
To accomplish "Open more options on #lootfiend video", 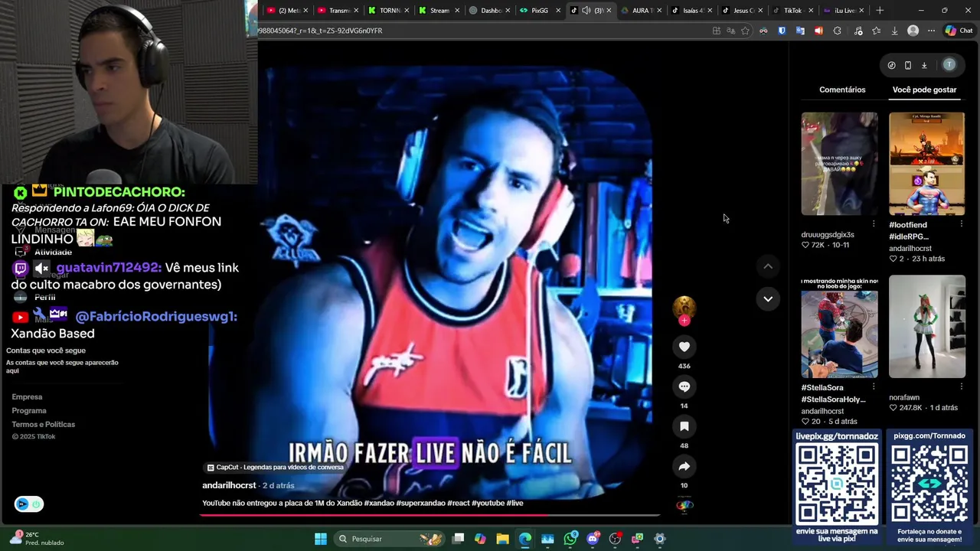I will (x=961, y=224).
